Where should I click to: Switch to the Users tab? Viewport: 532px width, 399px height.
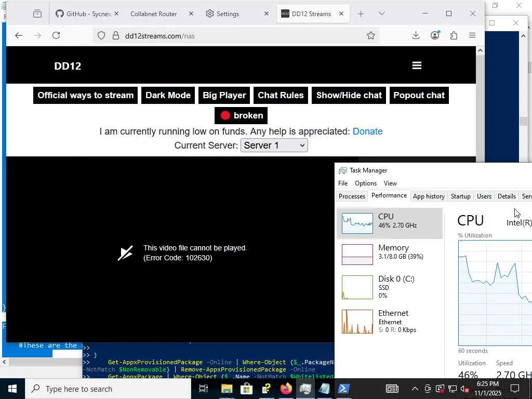(x=484, y=196)
